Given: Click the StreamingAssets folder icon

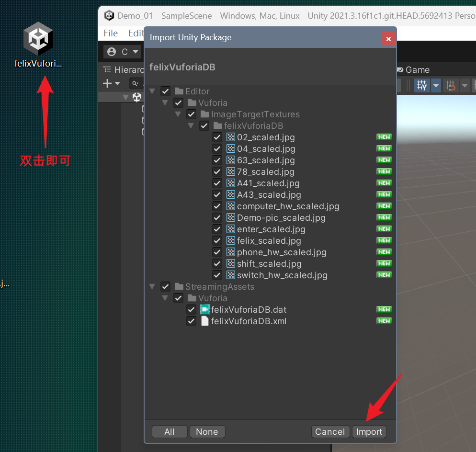Looking at the screenshot, I should [179, 286].
